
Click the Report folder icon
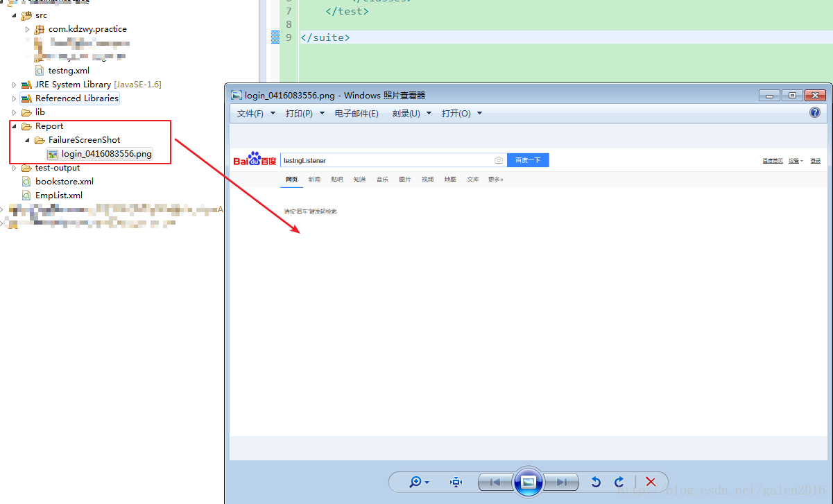coord(26,126)
